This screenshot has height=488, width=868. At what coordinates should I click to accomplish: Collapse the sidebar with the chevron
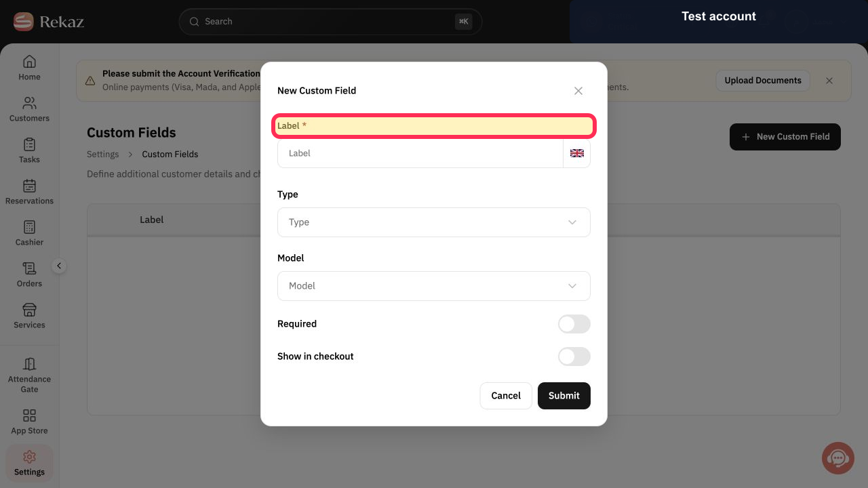tap(59, 266)
